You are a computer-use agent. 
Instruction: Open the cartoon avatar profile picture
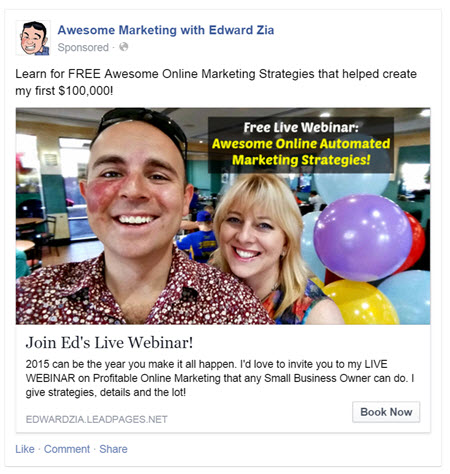[x=33, y=38]
